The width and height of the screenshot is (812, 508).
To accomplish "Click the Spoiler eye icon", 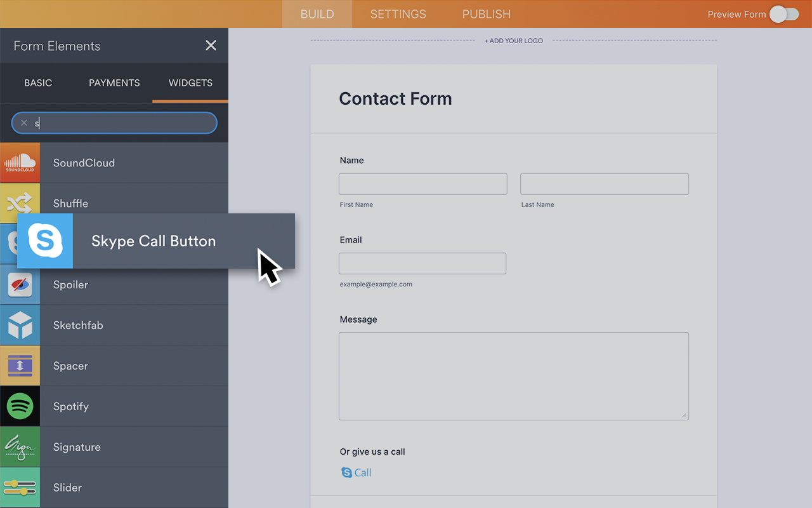I will [20, 284].
